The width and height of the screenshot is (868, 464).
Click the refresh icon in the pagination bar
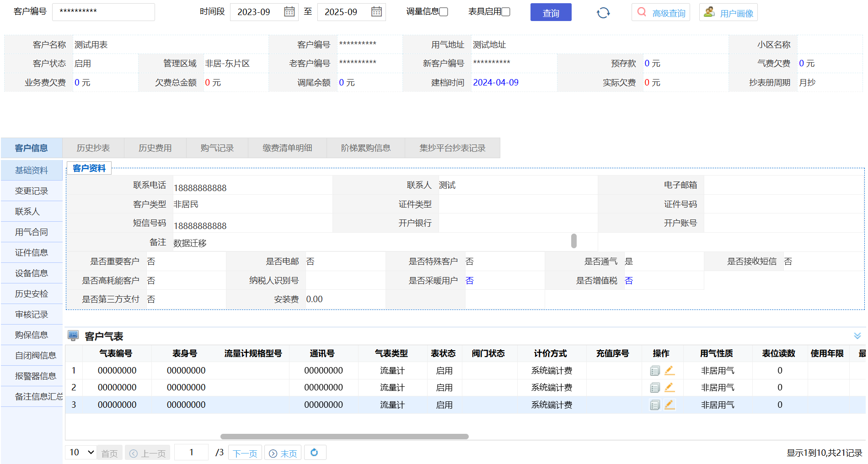coord(315,452)
